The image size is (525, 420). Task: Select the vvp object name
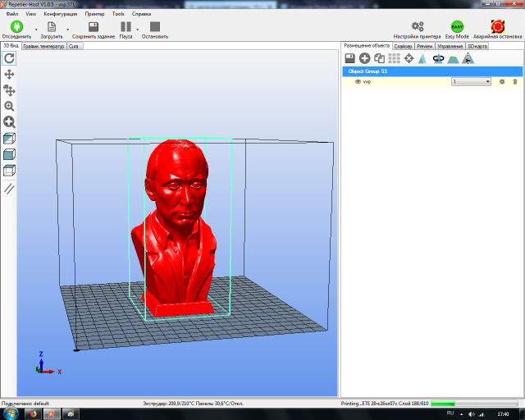click(x=367, y=82)
